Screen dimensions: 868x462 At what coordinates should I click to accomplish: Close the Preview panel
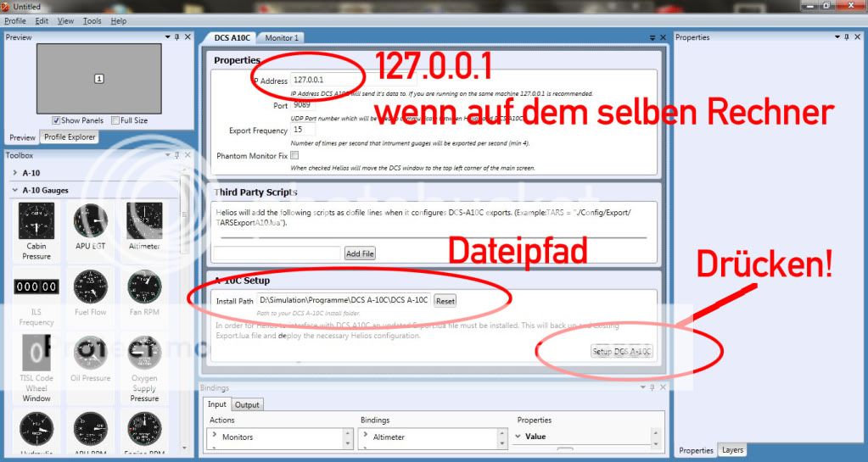[x=188, y=37]
